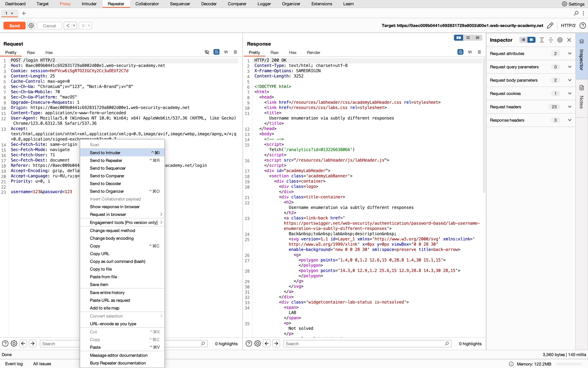Screen dimensions: 588x368
Task: Expand Request attributes section
Action: pos(570,54)
